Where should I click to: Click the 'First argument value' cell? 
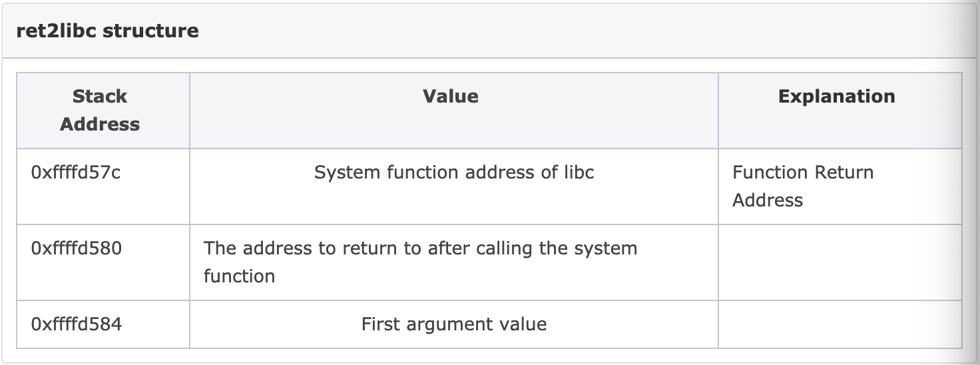pyautogui.click(x=454, y=324)
